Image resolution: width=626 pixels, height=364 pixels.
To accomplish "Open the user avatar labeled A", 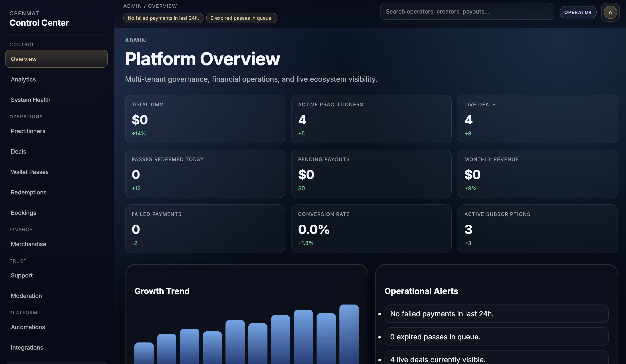I will click(x=610, y=12).
